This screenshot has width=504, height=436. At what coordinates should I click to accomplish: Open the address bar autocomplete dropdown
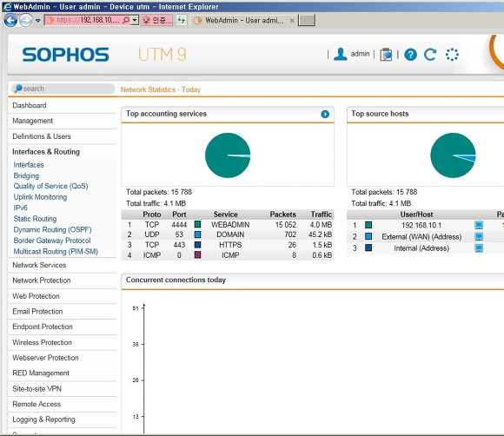135,20
